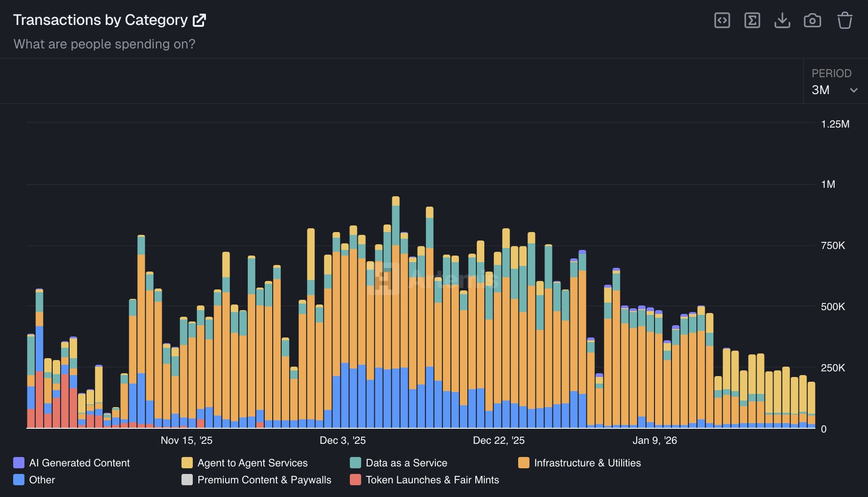The height and width of the screenshot is (497, 868).
Task: Click the sigma summary icon
Action: click(752, 20)
